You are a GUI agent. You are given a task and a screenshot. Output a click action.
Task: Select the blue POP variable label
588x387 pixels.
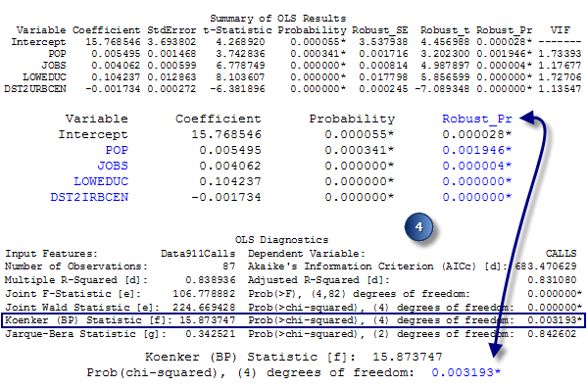(x=117, y=150)
